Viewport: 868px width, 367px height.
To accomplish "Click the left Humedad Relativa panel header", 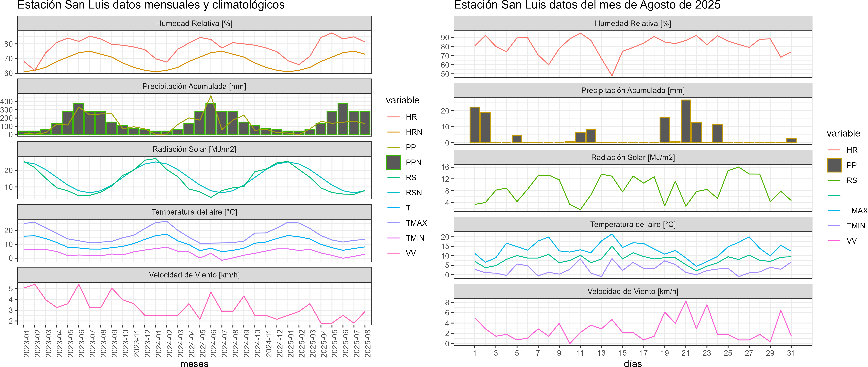I will (194, 23).
